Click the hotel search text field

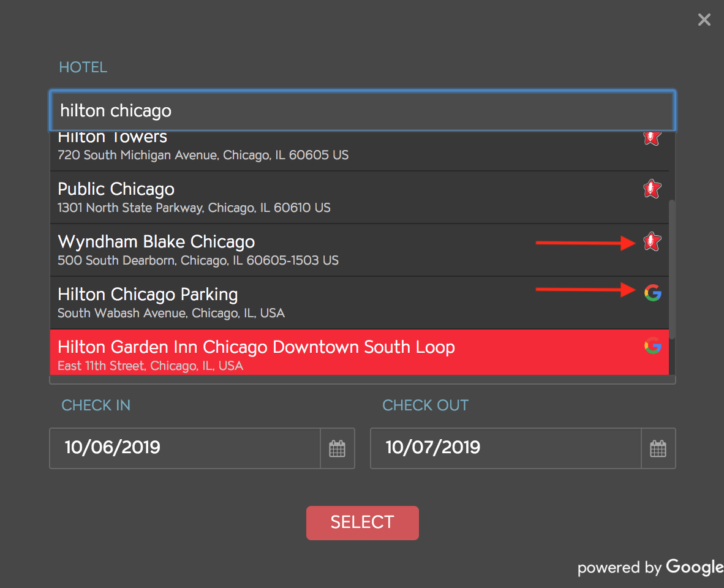363,111
